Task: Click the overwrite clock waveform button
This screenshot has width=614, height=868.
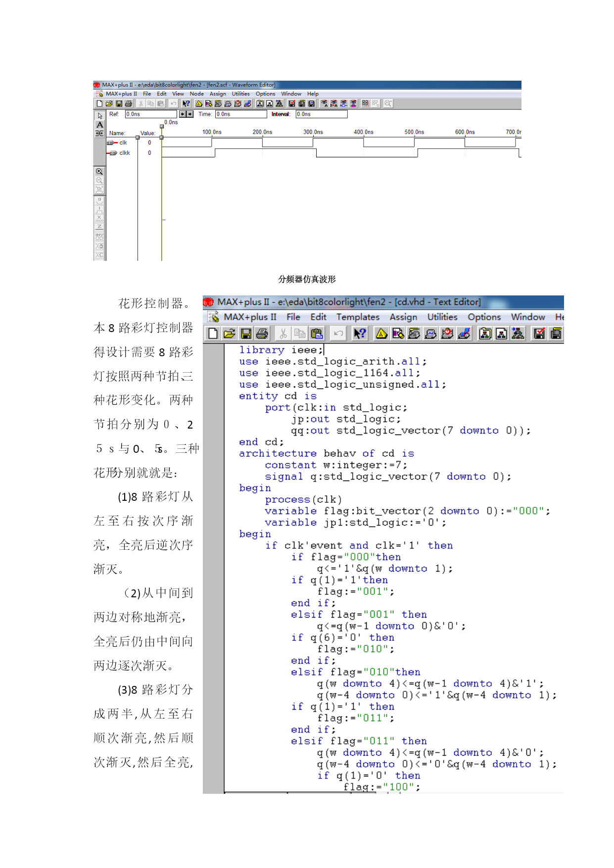Action: click(99, 246)
